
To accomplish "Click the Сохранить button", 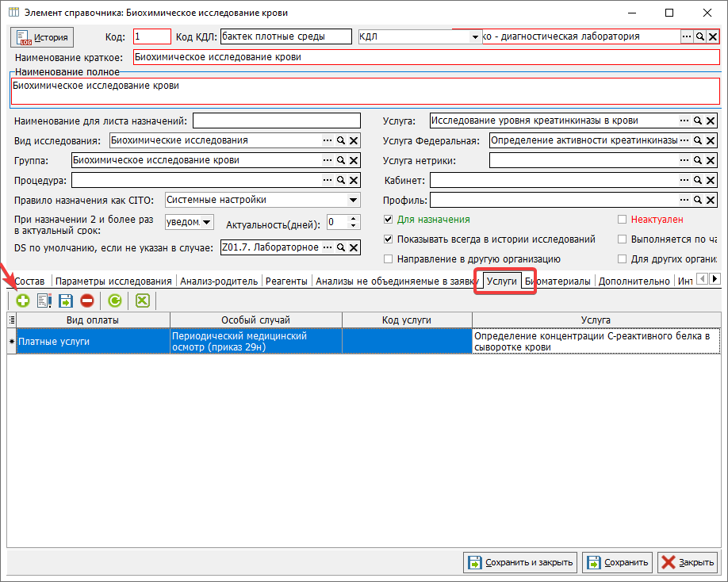I will coord(618,562).
